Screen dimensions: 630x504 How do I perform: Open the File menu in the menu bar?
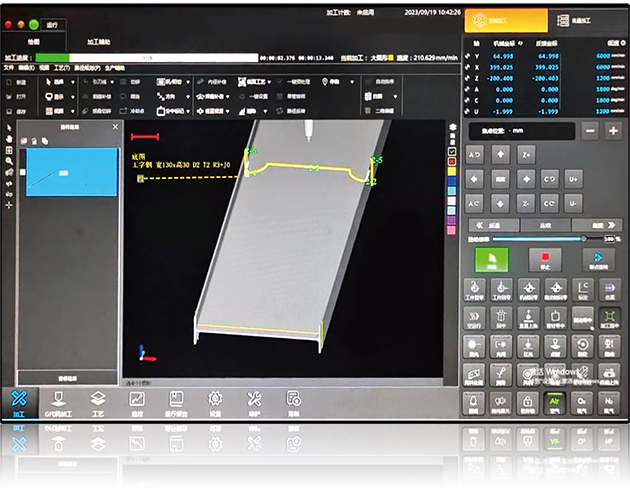point(9,67)
